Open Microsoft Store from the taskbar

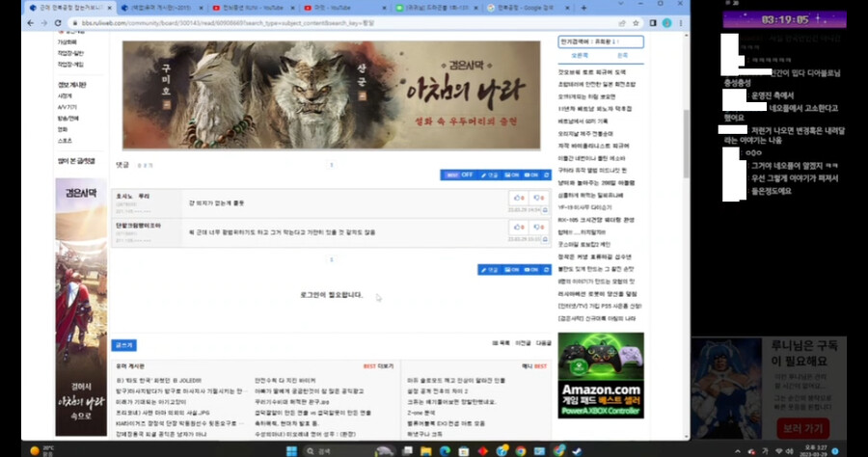[463, 451]
